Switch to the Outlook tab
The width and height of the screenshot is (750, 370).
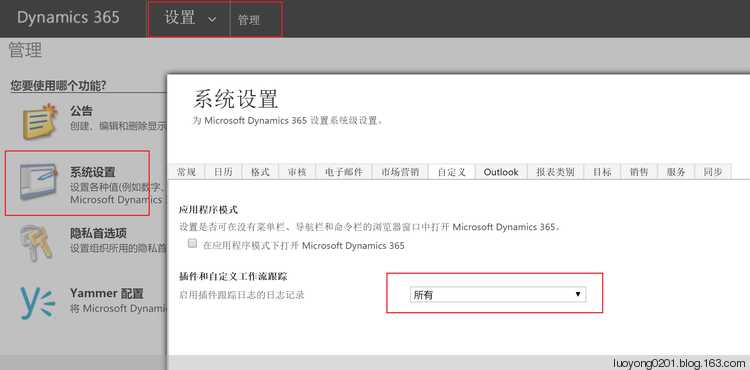click(501, 172)
